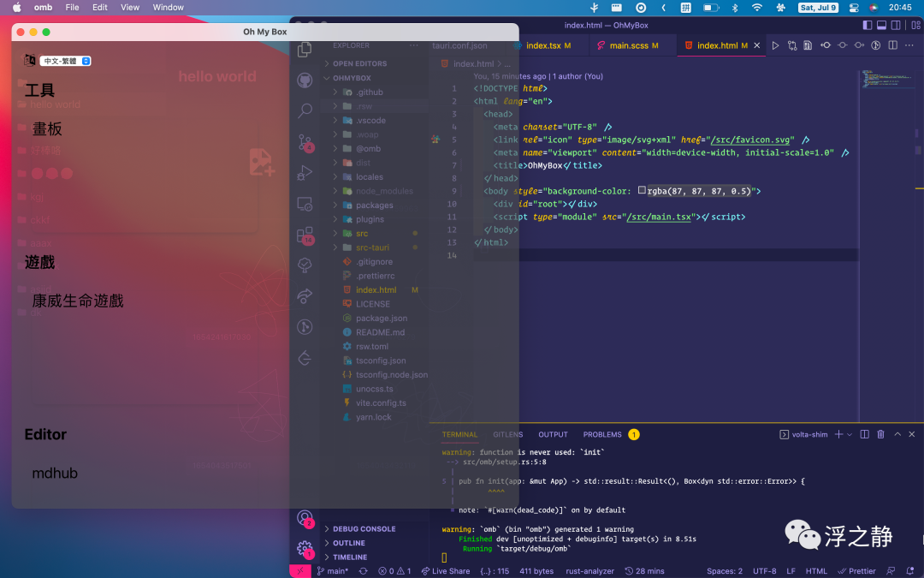Switch to the PROBLEMS panel tab
The width and height of the screenshot is (924, 578).
point(602,434)
